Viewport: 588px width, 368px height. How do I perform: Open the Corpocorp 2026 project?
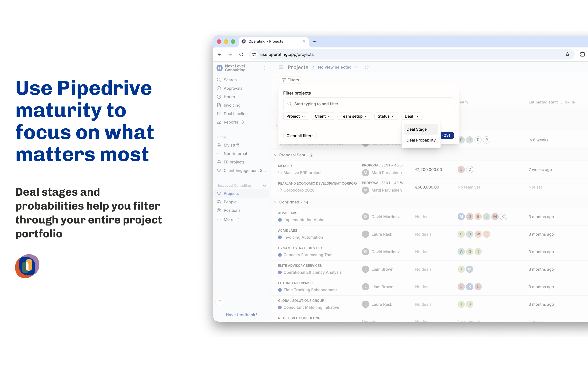[299, 190]
